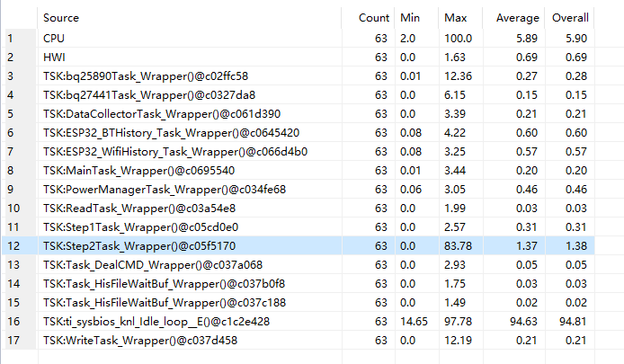The width and height of the screenshot is (624, 364).
Task: Select the CPU source row
Action: point(300,38)
